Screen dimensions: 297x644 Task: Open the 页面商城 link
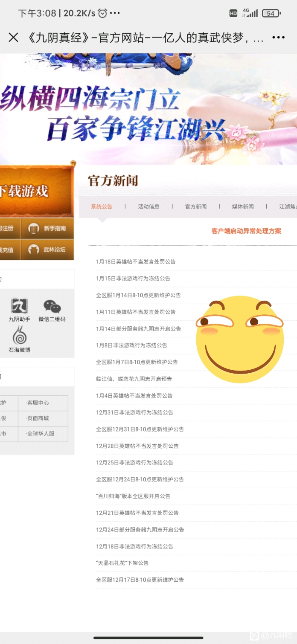(x=38, y=418)
